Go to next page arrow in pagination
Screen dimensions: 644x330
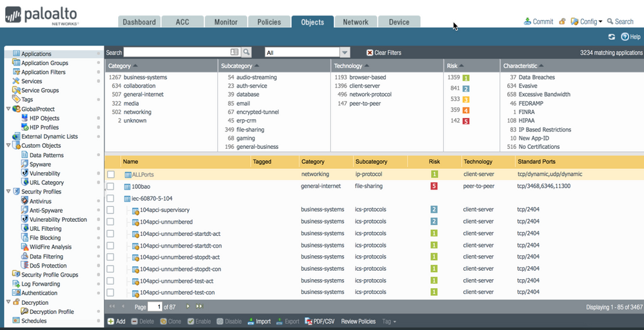[x=188, y=306]
